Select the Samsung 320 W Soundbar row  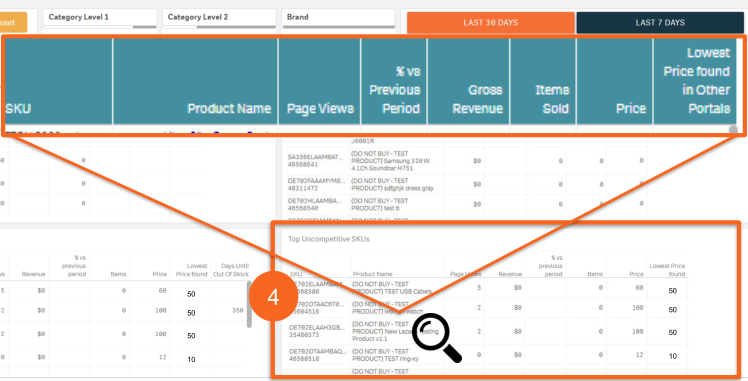tap(468, 161)
